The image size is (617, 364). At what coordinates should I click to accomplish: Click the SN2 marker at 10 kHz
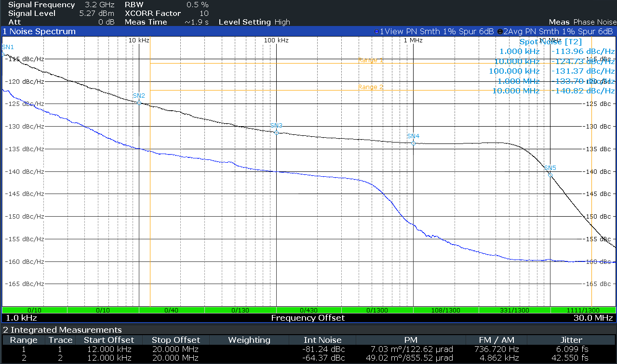(x=139, y=103)
